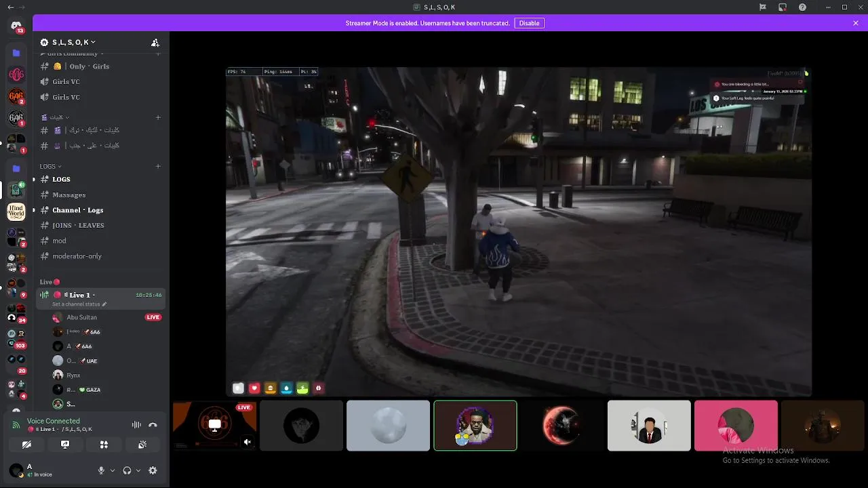Viewport: 868px width, 488px height.
Task: Select the red moon avatar participant tile
Action: coord(562,426)
